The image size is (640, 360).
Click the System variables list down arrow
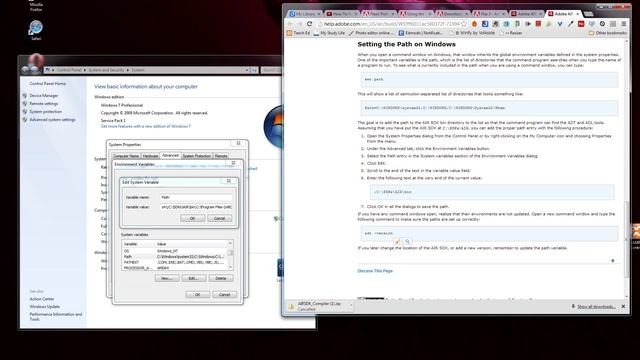pyautogui.click(x=230, y=267)
